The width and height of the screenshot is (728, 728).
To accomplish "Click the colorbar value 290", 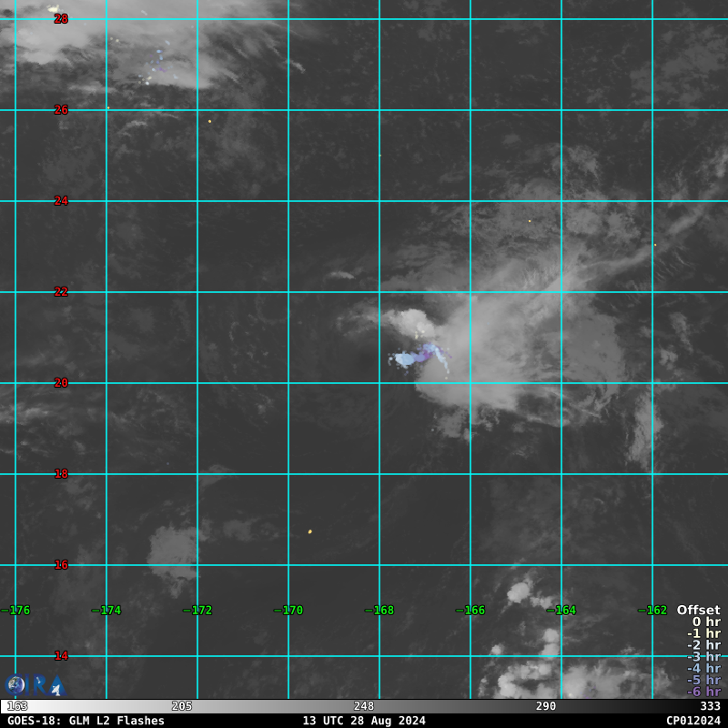I will click(x=545, y=706).
